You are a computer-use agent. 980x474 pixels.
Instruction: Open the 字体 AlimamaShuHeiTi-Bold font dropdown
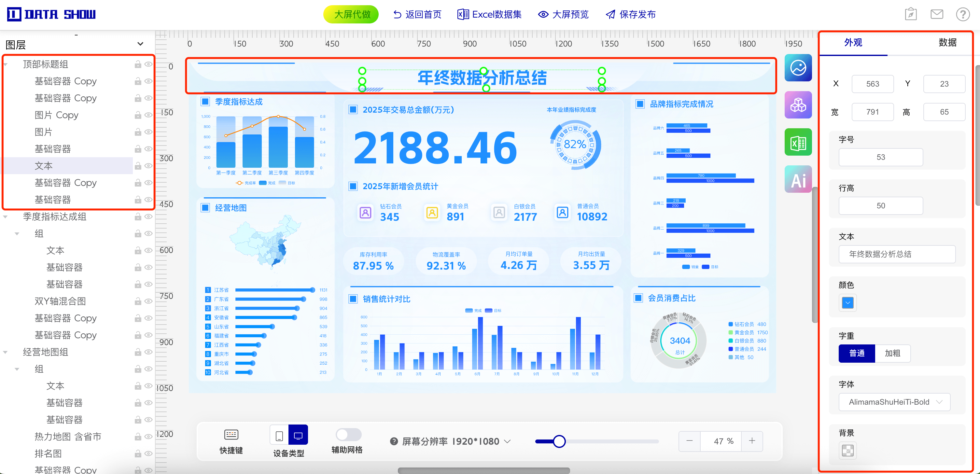point(894,402)
